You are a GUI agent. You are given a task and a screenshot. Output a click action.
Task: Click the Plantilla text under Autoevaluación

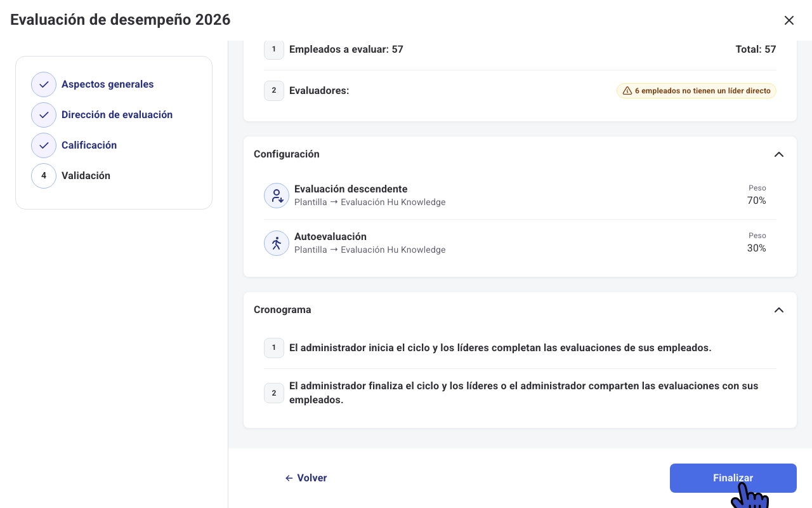[x=370, y=250]
